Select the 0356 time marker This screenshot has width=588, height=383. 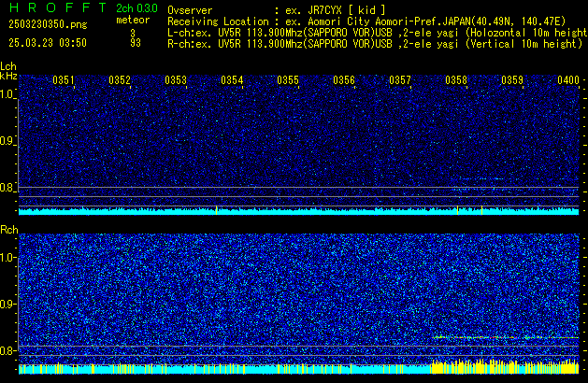tap(344, 80)
